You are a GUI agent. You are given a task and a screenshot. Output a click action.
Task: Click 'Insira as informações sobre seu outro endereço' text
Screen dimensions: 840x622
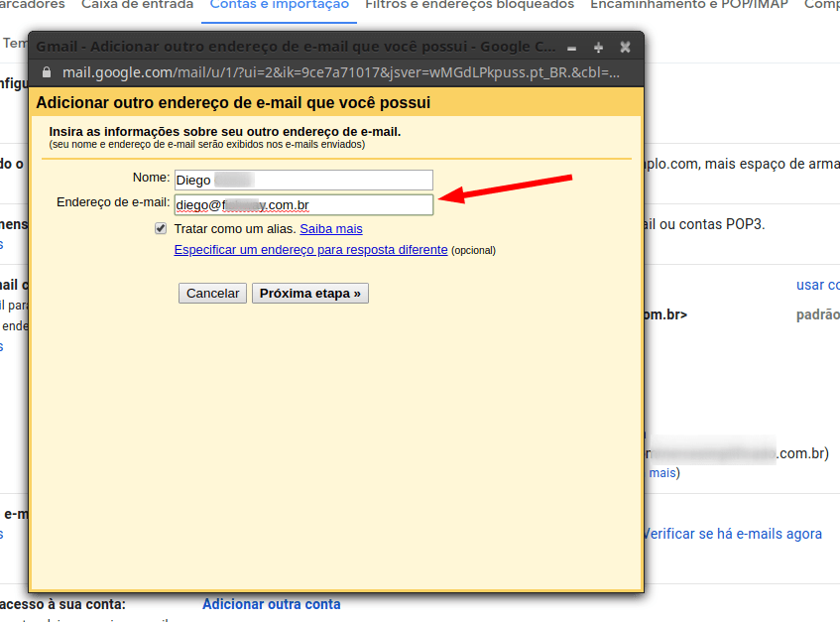225,132
